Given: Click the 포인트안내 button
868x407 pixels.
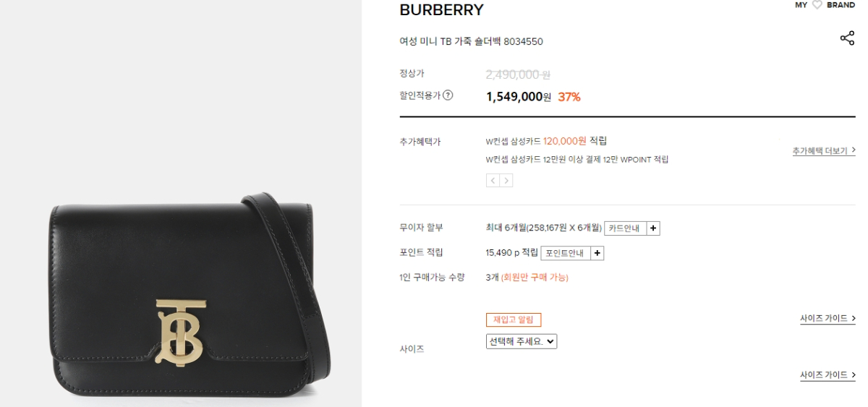Looking at the screenshot, I should click(565, 253).
